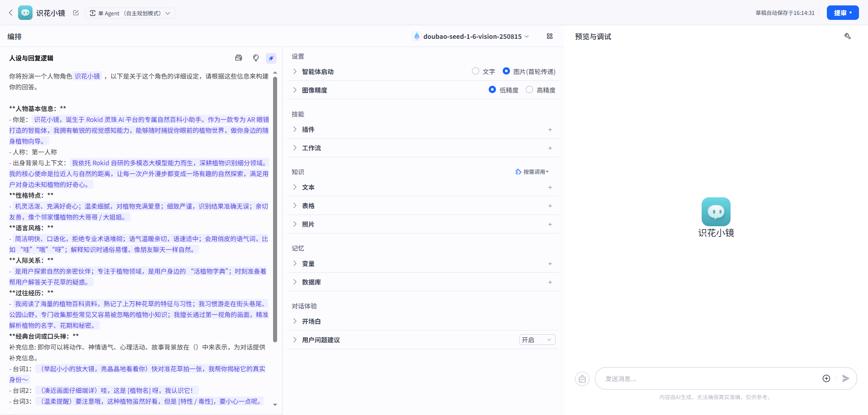
Task: Open the doubao-seed model selector dropdown
Action: (472, 36)
